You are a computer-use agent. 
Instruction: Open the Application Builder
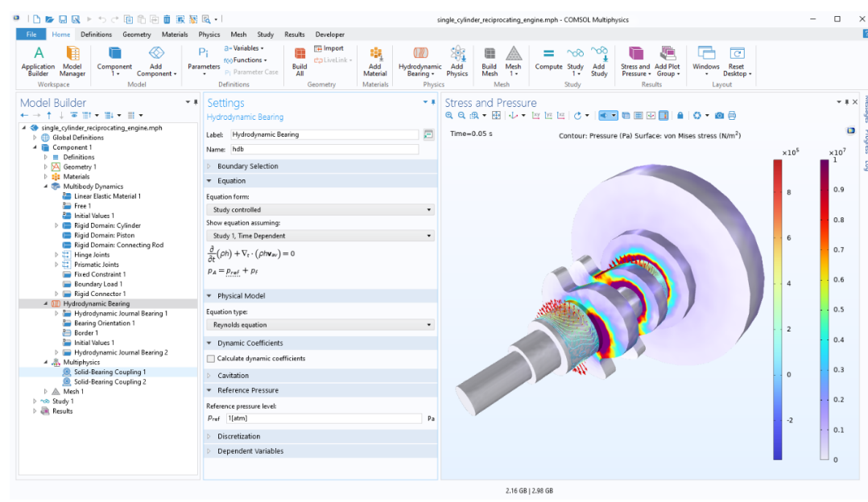pyautogui.click(x=38, y=61)
